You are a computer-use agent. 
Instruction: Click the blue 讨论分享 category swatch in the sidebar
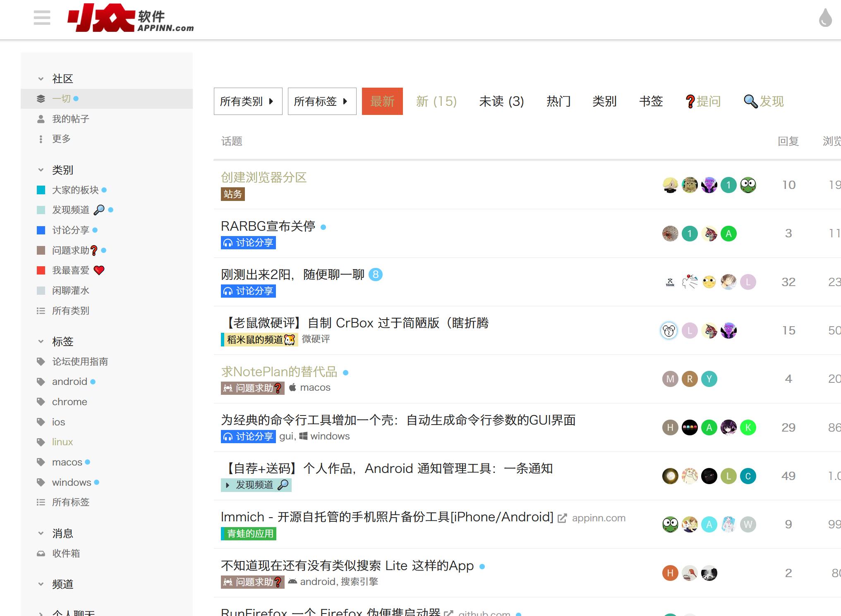point(41,230)
